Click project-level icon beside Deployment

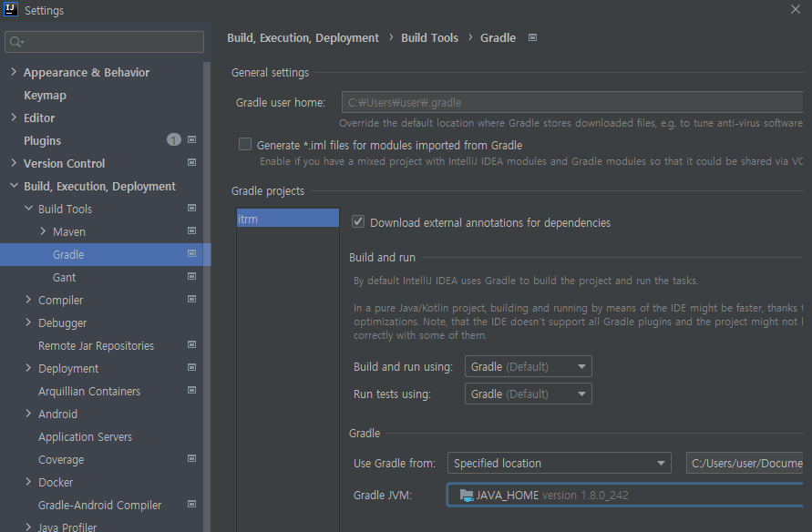191,367
